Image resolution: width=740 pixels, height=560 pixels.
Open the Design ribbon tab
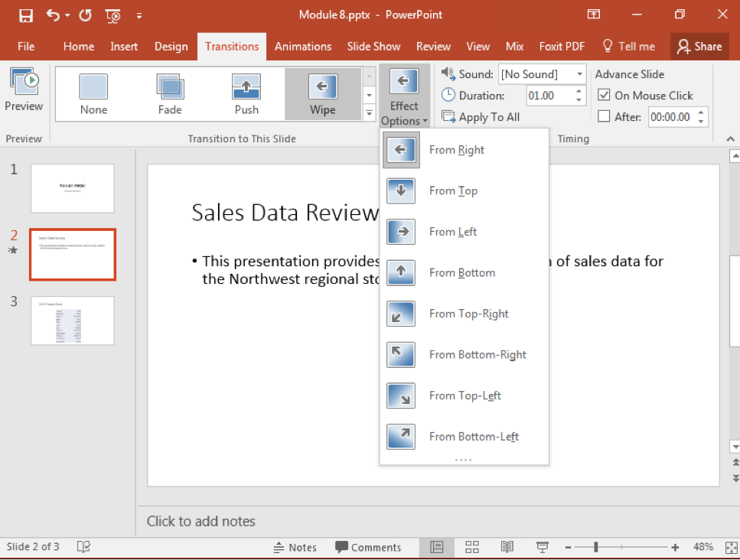tap(171, 46)
